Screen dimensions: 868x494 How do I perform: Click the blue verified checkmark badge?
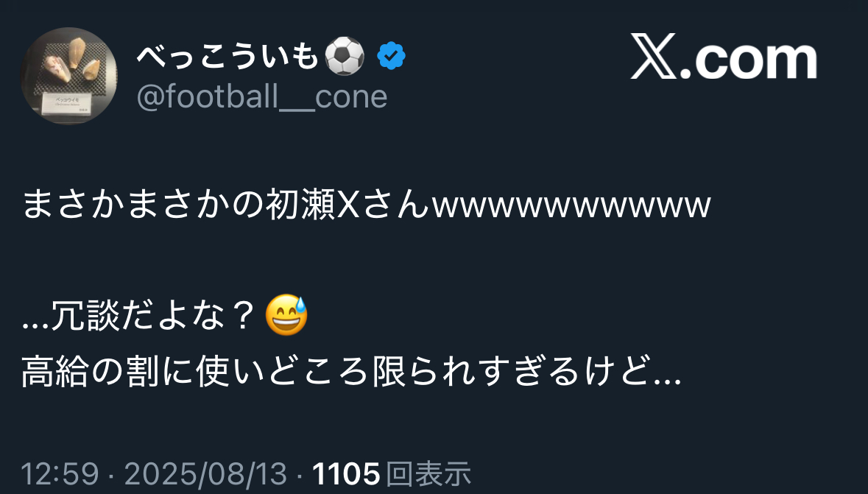pyautogui.click(x=392, y=56)
